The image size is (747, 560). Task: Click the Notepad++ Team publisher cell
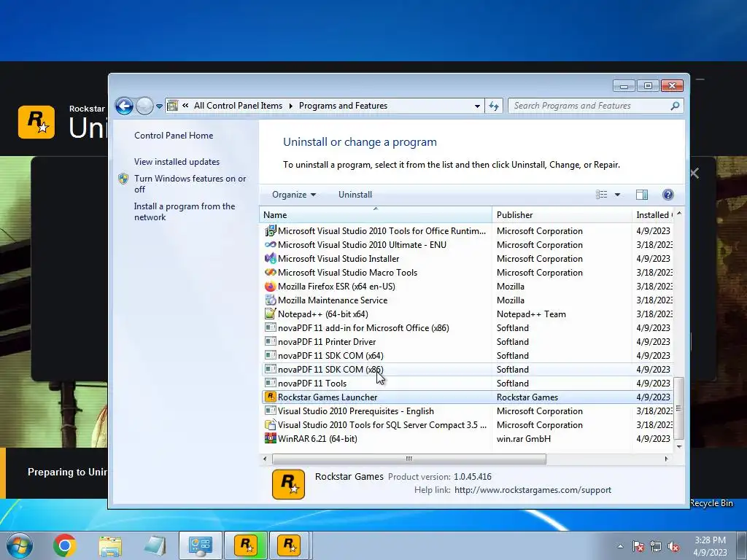coord(531,314)
